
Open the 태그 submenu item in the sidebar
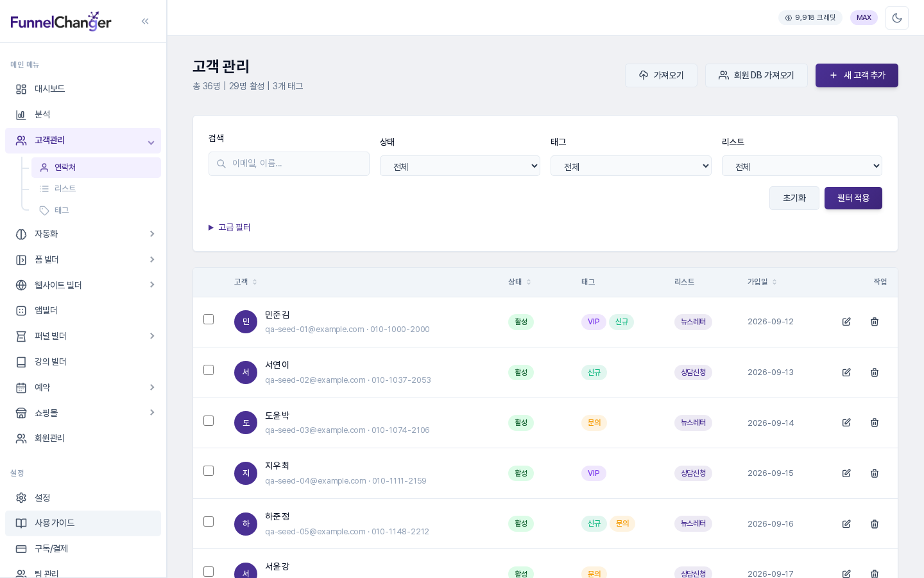tap(96, 210)
